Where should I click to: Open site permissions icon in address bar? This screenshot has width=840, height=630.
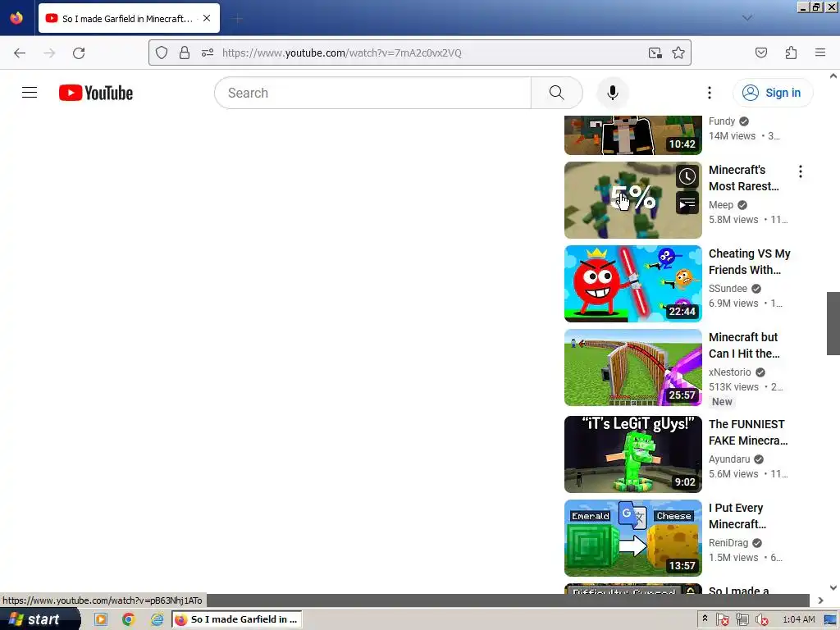tap(208, 52)
